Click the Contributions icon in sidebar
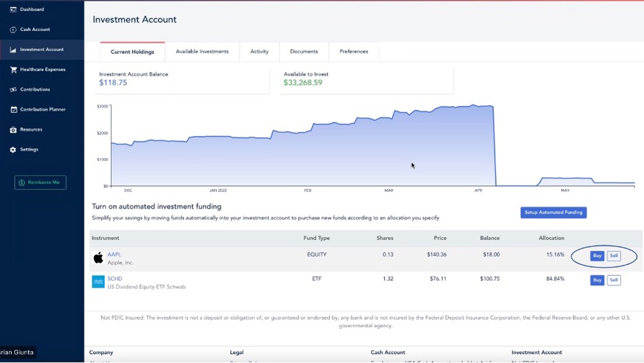Viewport: 644px width, 363px height. point(13,90)
